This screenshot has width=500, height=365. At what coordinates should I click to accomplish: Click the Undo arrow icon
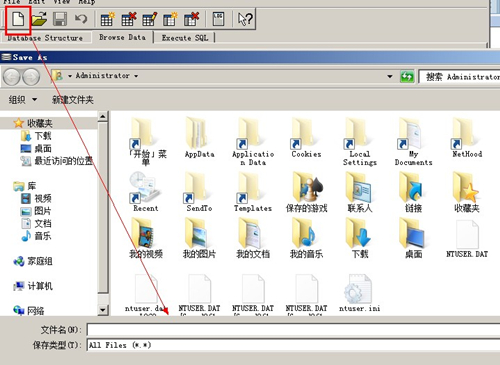coord(81,19)
